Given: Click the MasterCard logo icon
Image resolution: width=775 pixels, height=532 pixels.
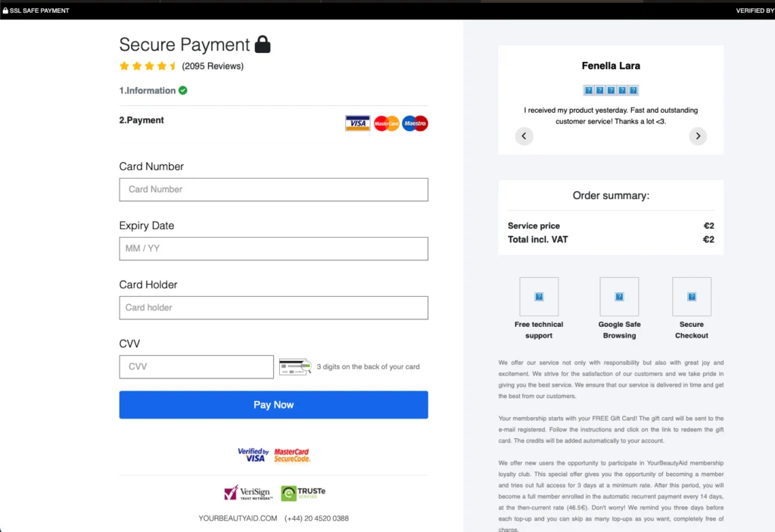Looking at the screenshot, I should click(x=386, y=123).
